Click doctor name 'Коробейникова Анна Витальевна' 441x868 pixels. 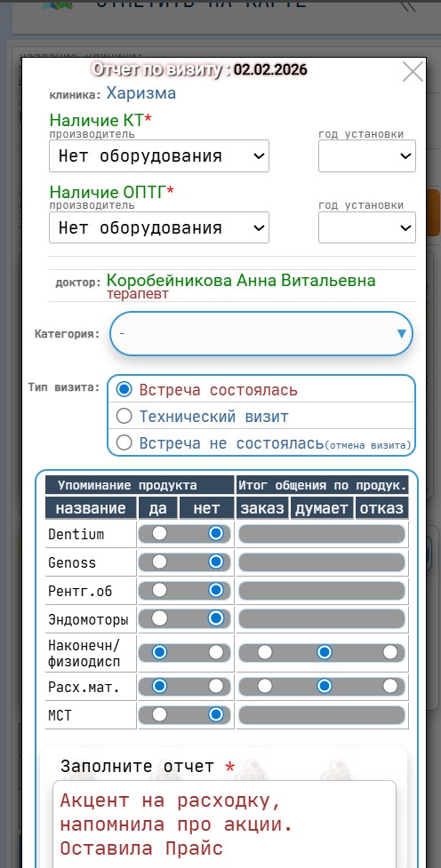[x=241, y=280]
